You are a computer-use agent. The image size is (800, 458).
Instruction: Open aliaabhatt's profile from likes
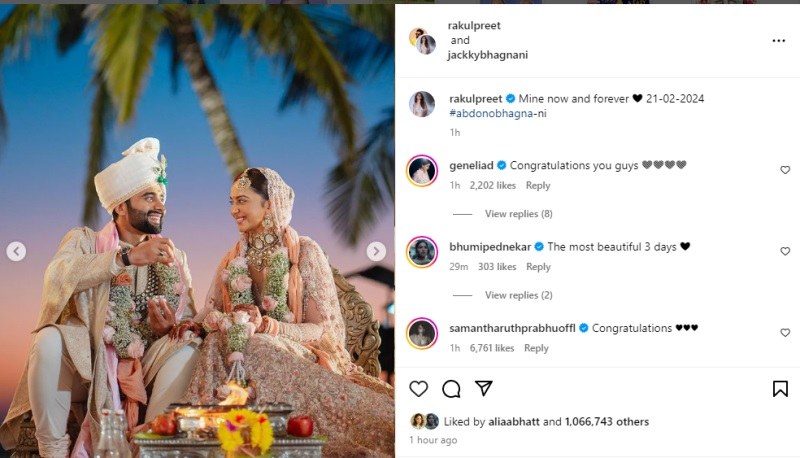point(509,422)
